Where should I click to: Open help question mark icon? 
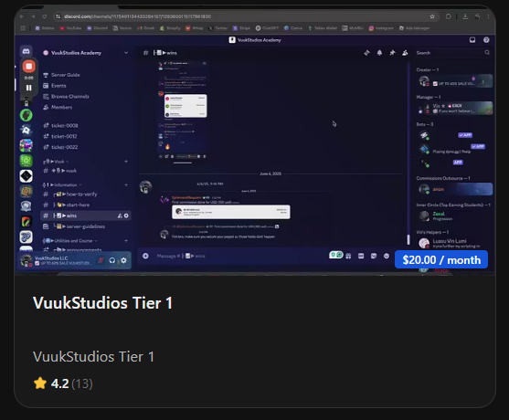coord(486,40)
